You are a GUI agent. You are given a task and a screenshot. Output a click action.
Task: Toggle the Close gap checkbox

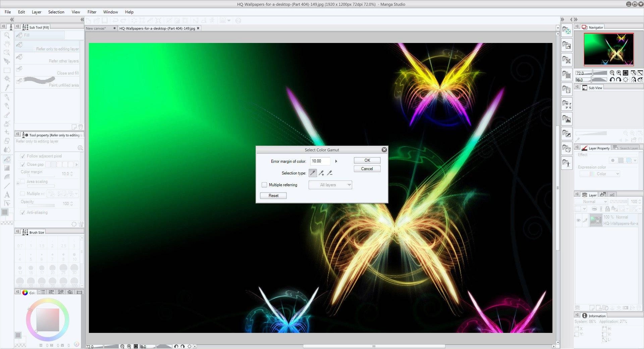click(x=23, y=164)
